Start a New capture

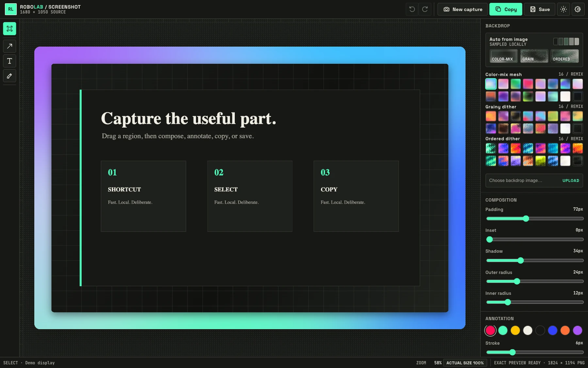(x=463, y=9)
